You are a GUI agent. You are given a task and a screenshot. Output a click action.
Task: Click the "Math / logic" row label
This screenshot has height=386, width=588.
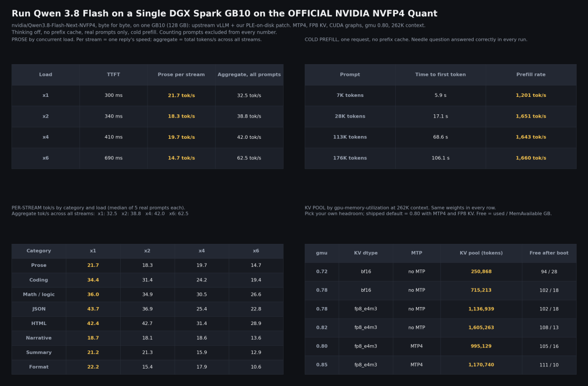click(x=39, y=295)
